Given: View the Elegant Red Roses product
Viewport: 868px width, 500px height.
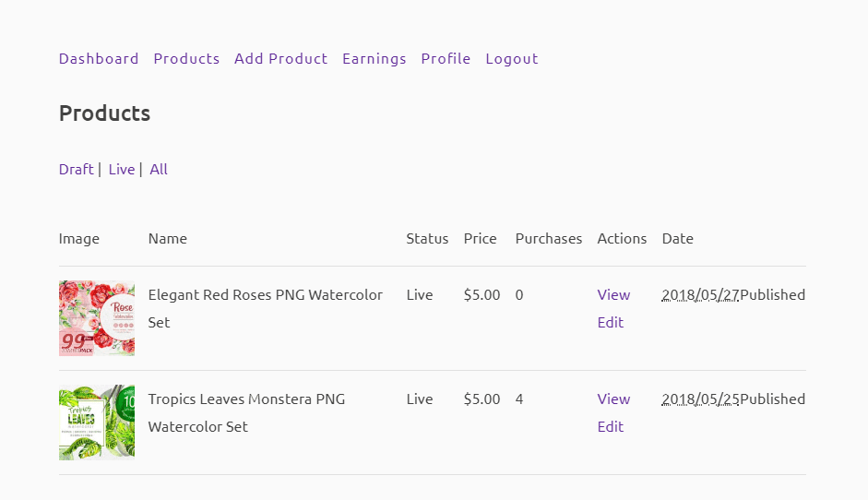Looking at the screenshot, I should [x=613, y=294].
